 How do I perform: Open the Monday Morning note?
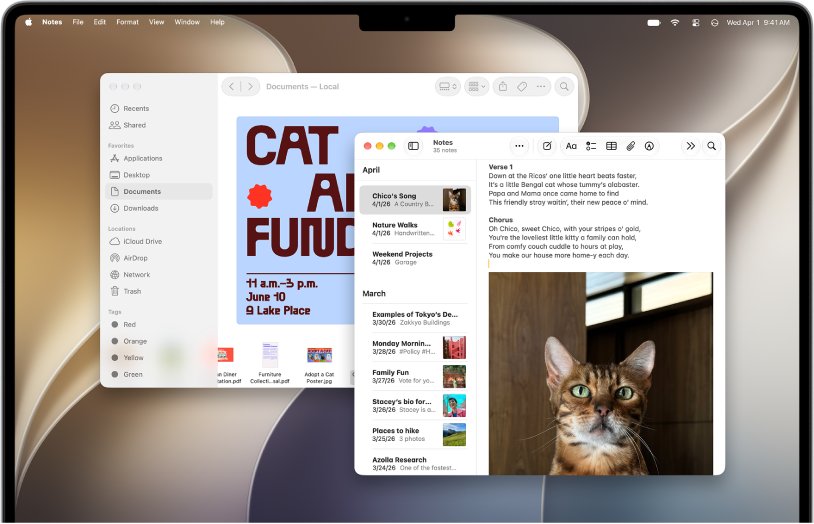click(415, 347)
